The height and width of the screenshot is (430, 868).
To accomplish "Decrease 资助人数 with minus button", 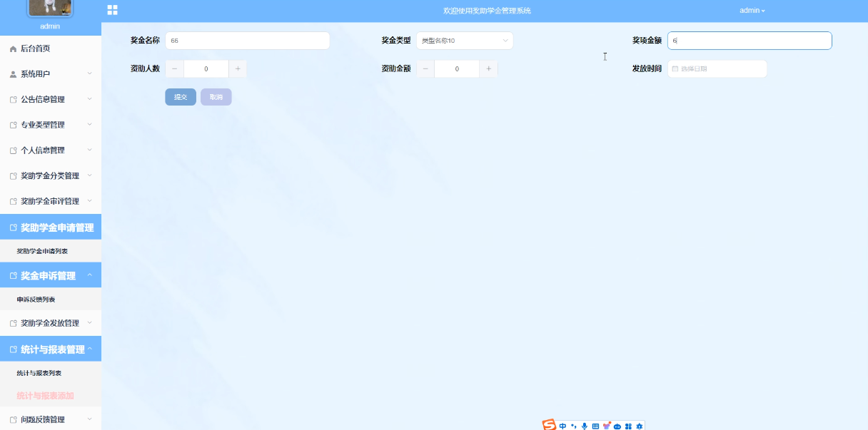I will (175, 68).
